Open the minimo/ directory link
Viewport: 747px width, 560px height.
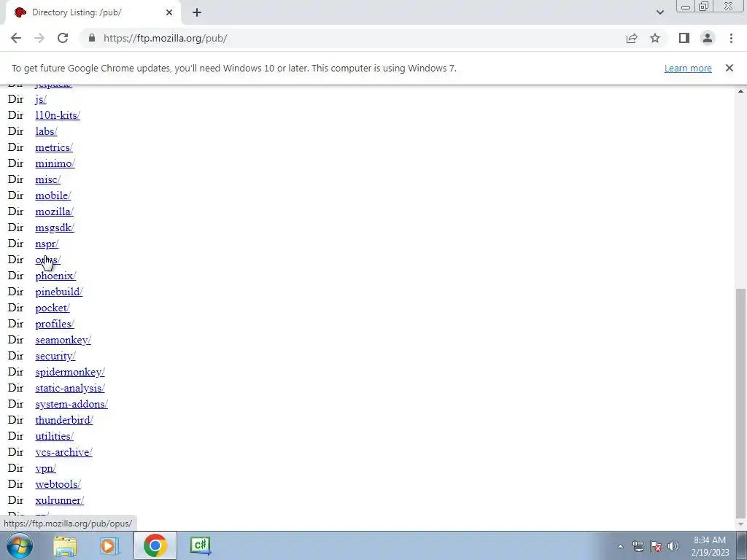55,163
